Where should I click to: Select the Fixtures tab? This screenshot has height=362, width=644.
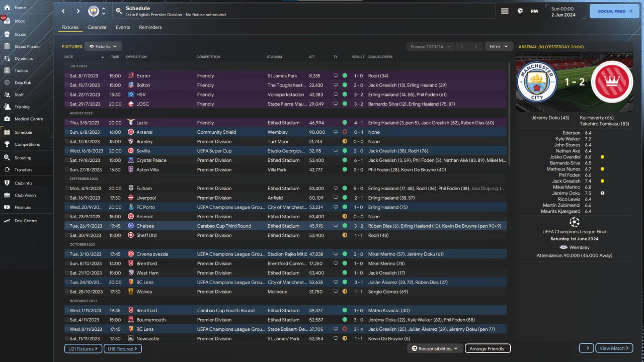[70, 27]
